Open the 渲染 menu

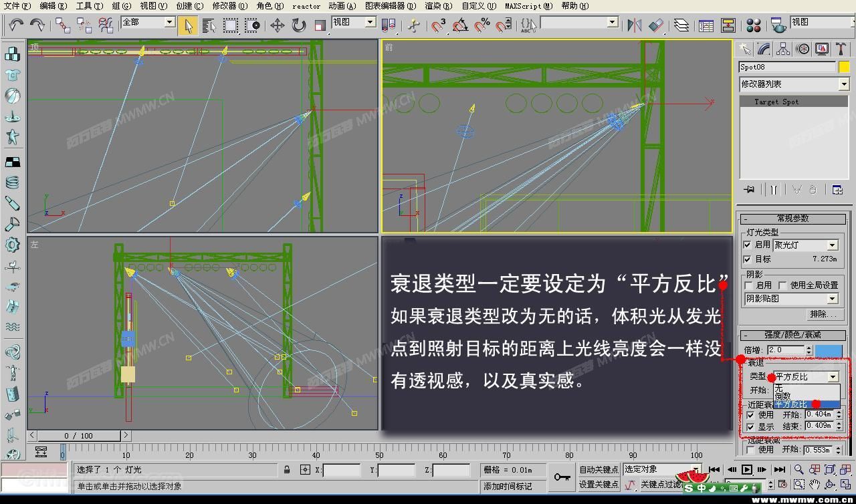(438, 6)
